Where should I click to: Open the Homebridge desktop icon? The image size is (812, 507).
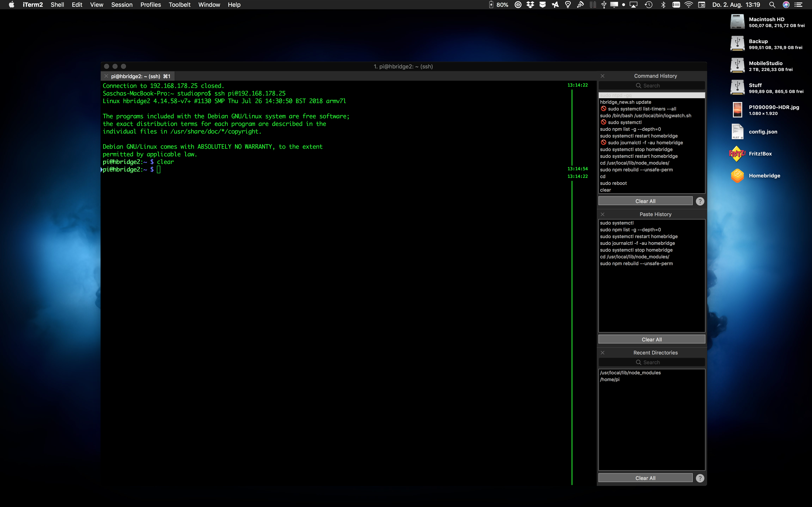(737, 176)
